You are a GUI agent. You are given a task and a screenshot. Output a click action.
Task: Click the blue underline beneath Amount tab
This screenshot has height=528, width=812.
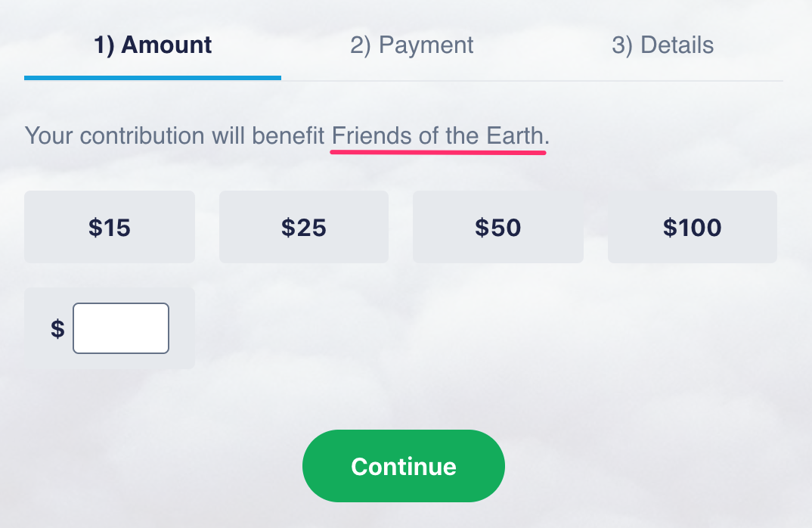click(x=153, y=77)
